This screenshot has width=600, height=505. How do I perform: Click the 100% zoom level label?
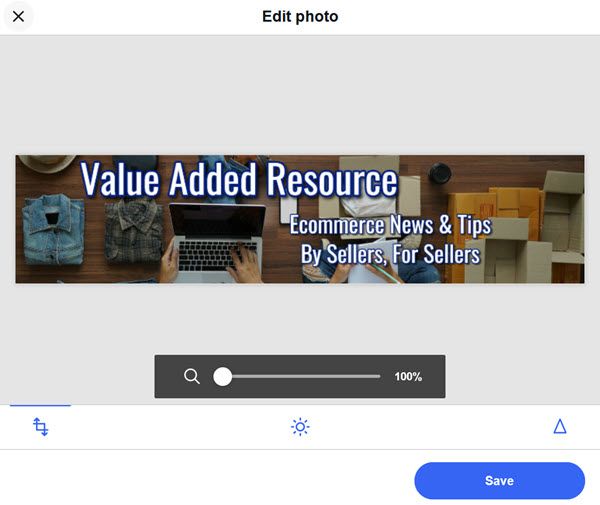point(408,376)
